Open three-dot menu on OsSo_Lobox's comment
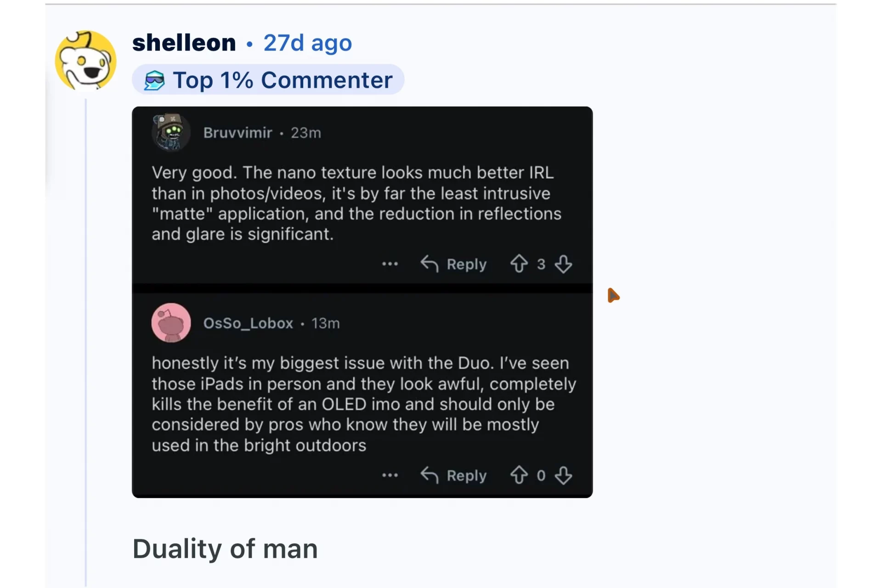 point(390,475)
